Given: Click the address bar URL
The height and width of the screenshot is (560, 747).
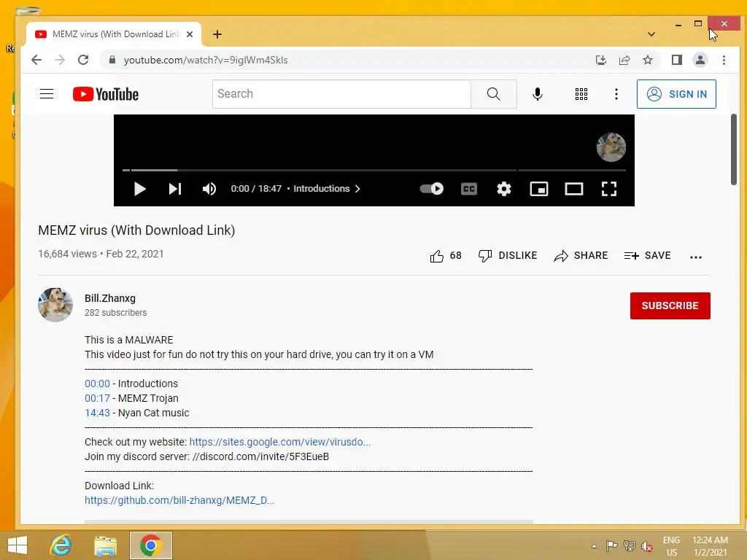Looking at the screenshot, I should coord(205,60).
